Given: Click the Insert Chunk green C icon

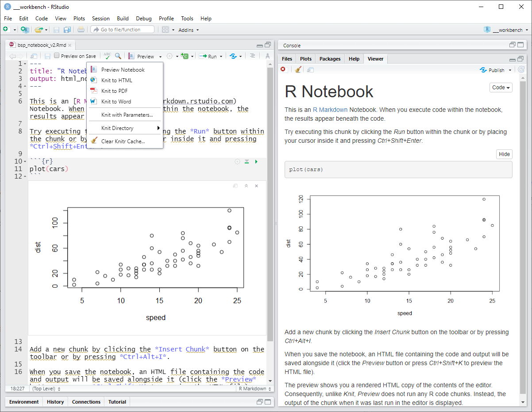Looking at the screenshot, I should 185,56.
